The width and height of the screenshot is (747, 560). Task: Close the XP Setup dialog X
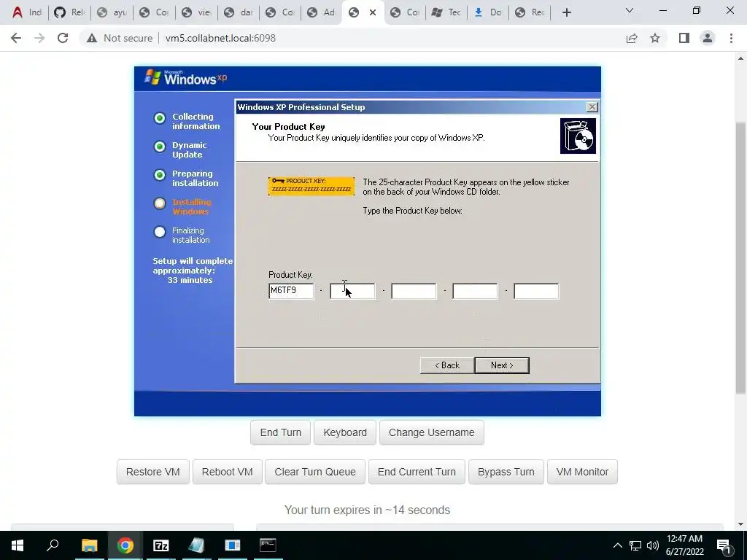coord(592,107)
